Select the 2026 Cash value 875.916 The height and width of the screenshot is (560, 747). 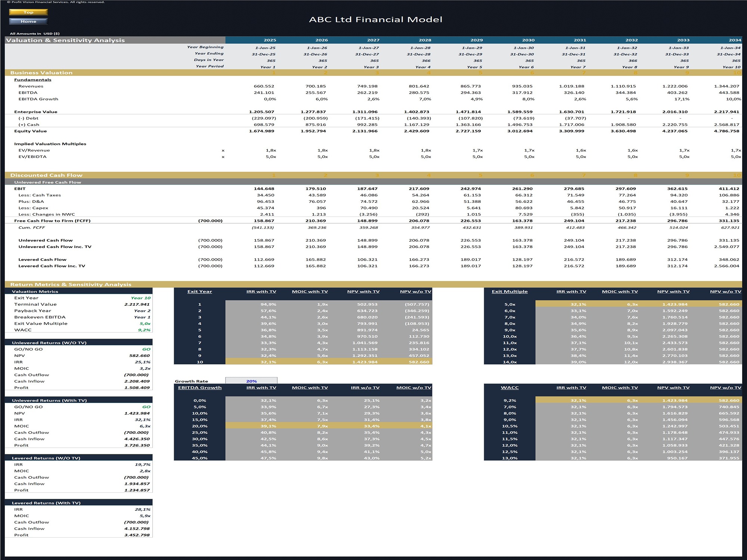315,124
